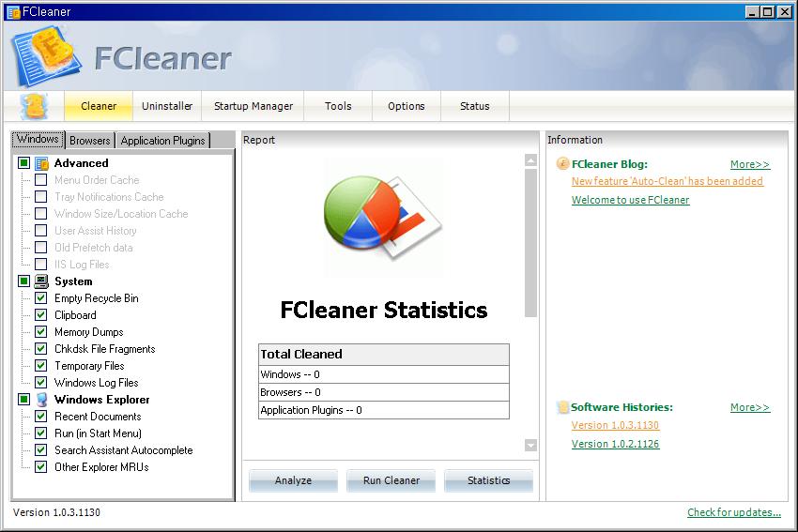The width and height of the screenshot is (798, 532).
Task: Enable Old Prefetch data checkbox
Action: coord(40,247)
